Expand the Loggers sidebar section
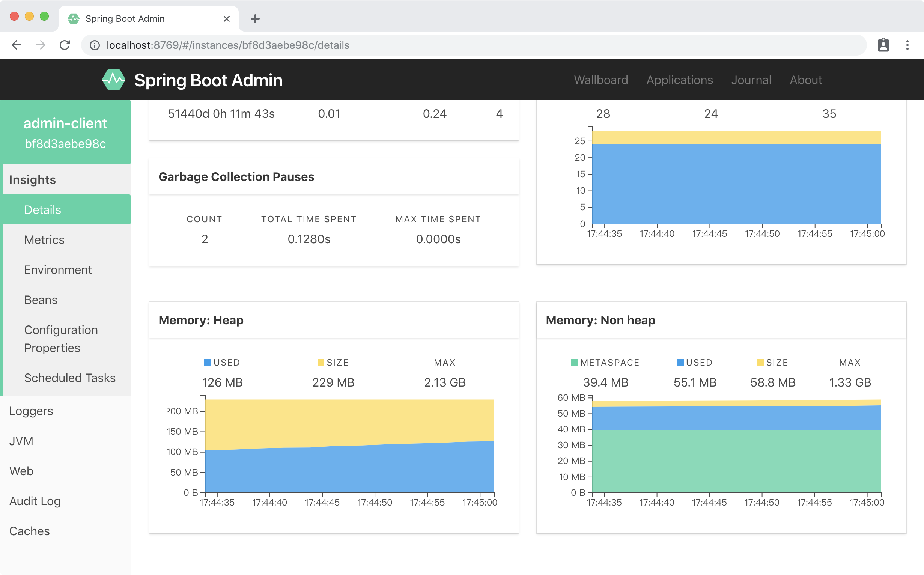The width and height of the screenshot is (924, 575). pyautogui.click(x=31, y=411)
